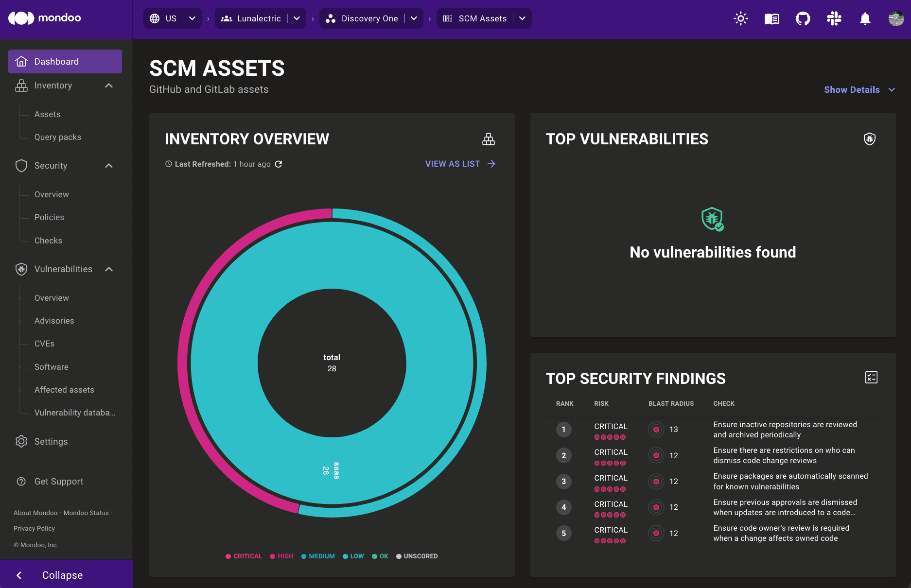The image size is (911, 588).
Task: Open the US region dropdown
Action: [192, 18]
